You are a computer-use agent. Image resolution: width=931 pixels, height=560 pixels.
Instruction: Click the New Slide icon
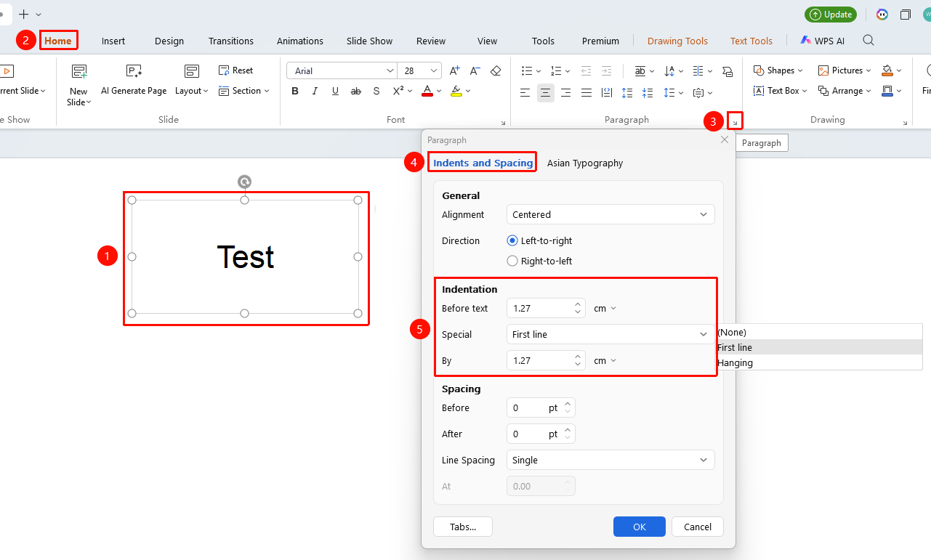tap(78, 71)
